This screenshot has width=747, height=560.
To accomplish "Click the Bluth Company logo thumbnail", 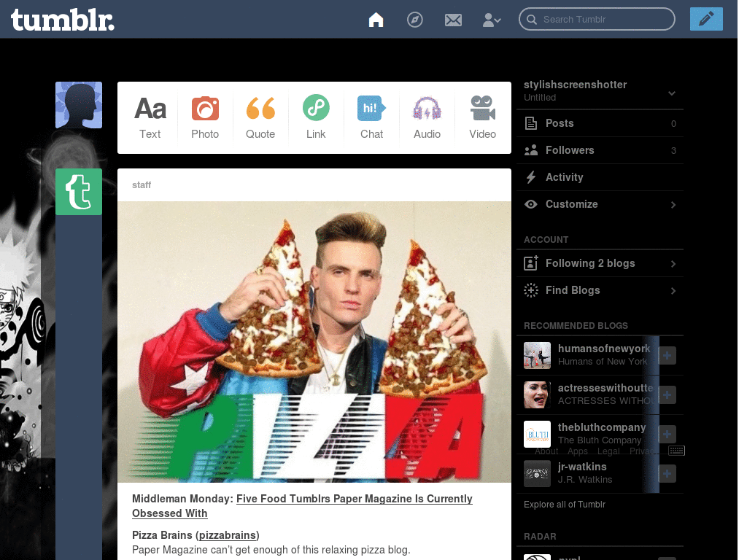I will (537, 435).
